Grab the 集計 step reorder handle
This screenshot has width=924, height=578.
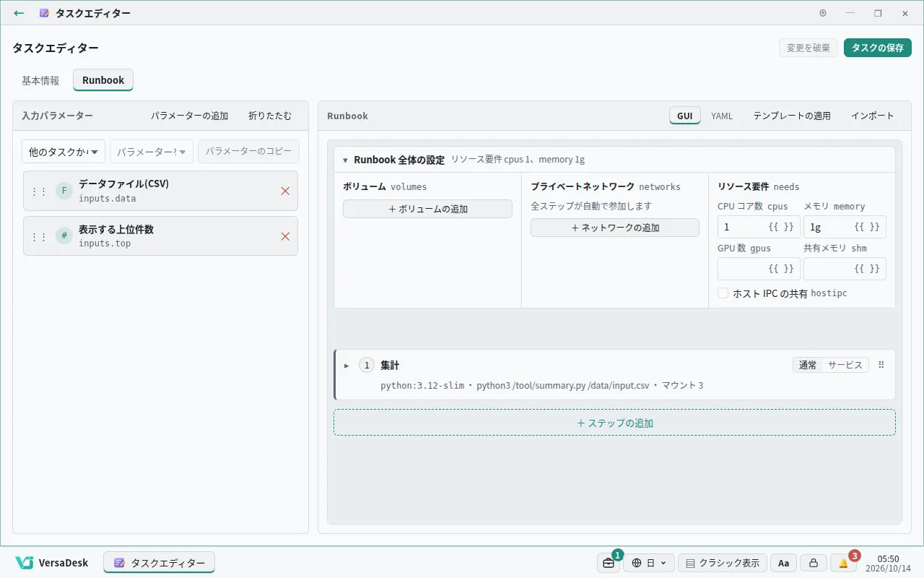(881, 365)
